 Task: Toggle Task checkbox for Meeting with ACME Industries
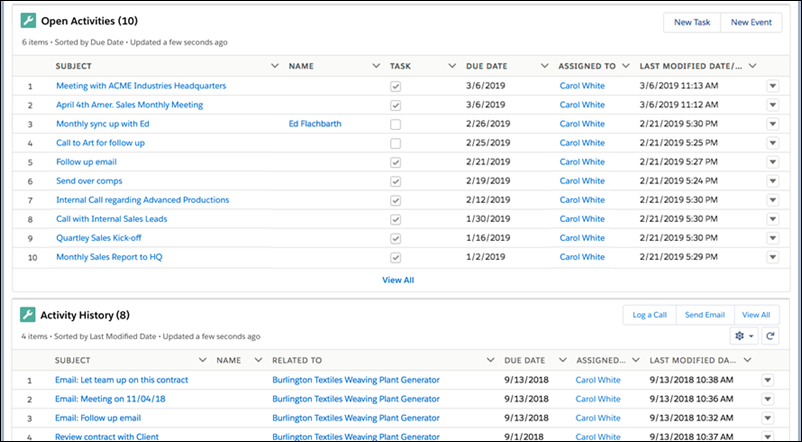point(395,86)
